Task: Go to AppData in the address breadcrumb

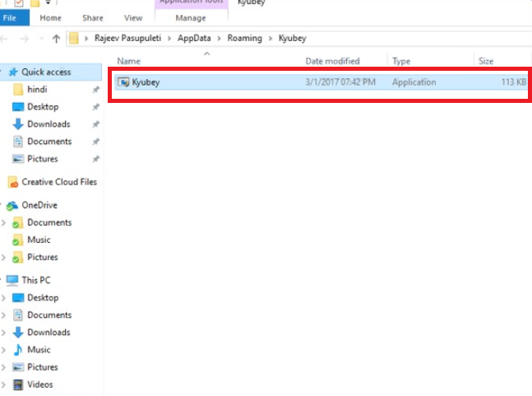Action: point(201,39)
